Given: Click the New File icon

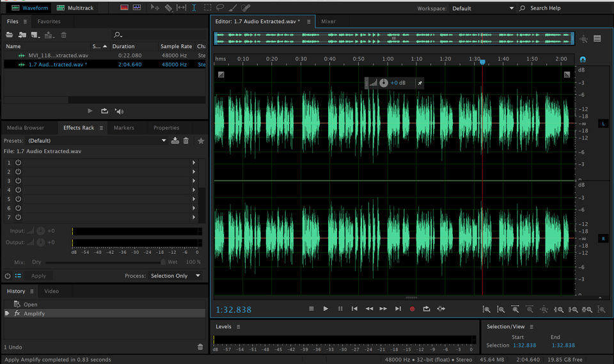Looking at the screenshot, I should pos(35,35).
